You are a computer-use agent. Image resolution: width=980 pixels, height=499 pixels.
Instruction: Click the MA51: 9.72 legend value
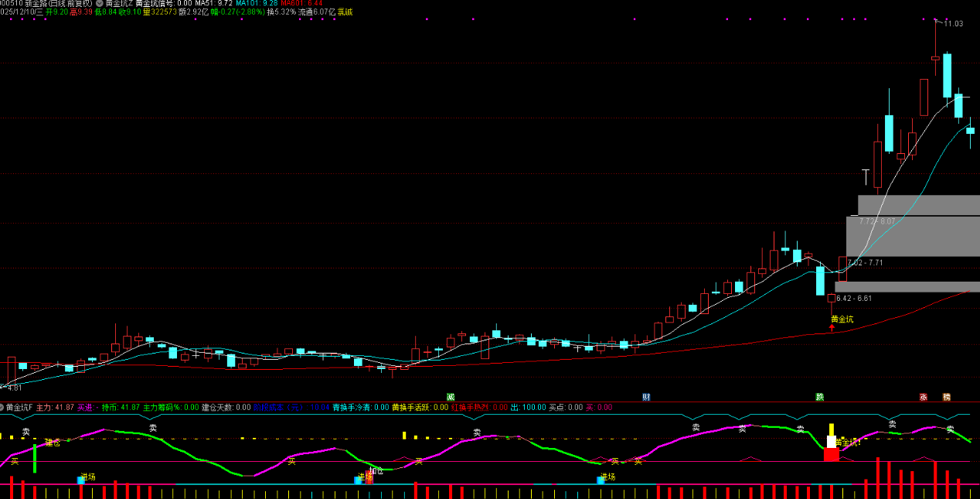pyautogui.click(x=213, y=3)
